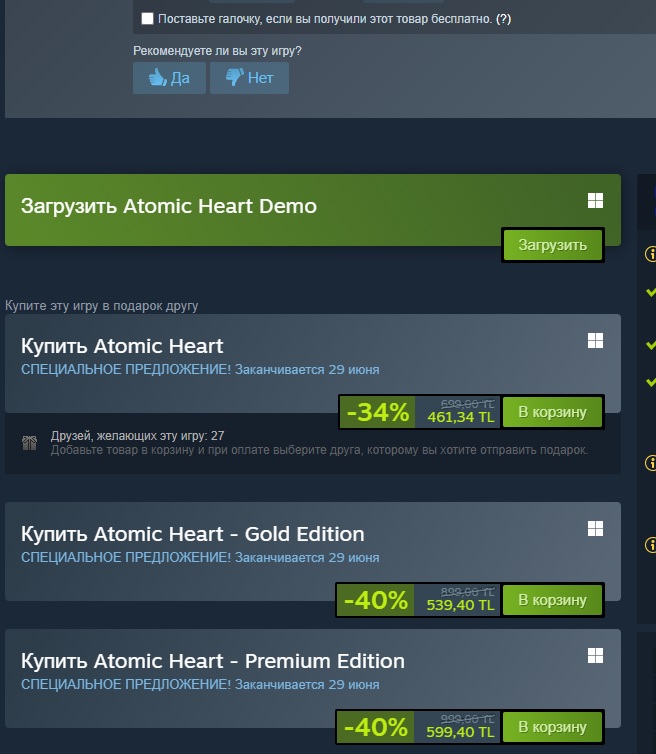This screenshot has width=656, height=754.
Task: Click the gift icon next to the friends wishlist note
Action: [x=29, y=442]
